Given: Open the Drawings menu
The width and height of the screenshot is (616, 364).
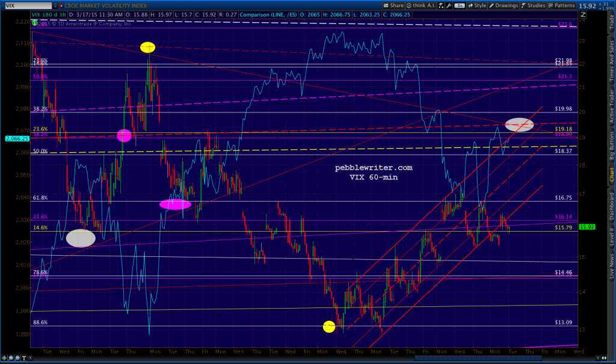Looking at the screenshot, I should pyautogui.click(x=504, y=5).
